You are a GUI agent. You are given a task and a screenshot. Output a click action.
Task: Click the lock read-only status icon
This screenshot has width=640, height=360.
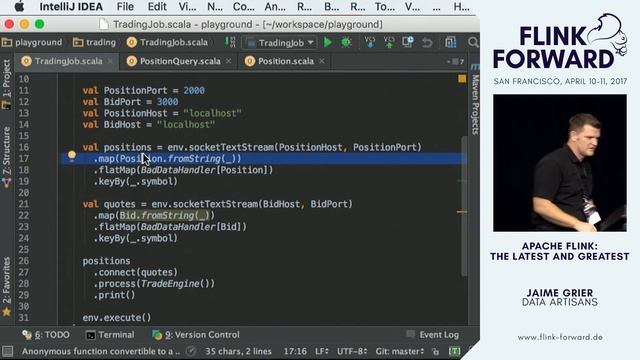[436, 351]
